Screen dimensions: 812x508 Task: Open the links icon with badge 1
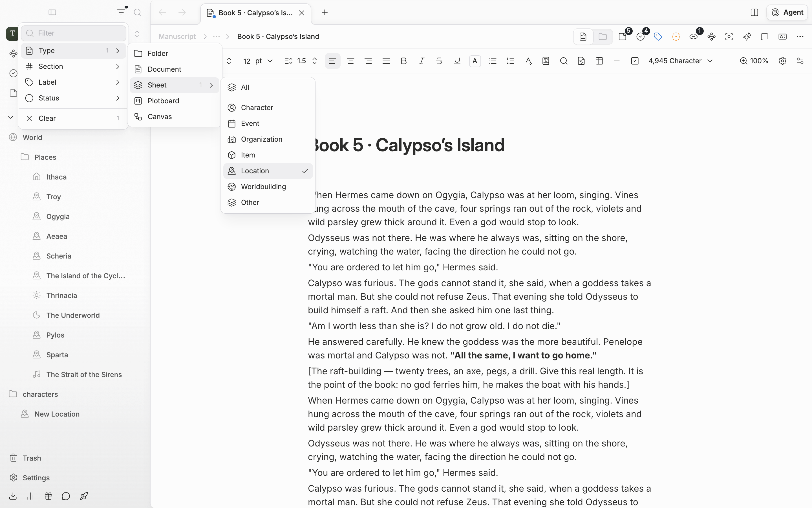point(694,37)
